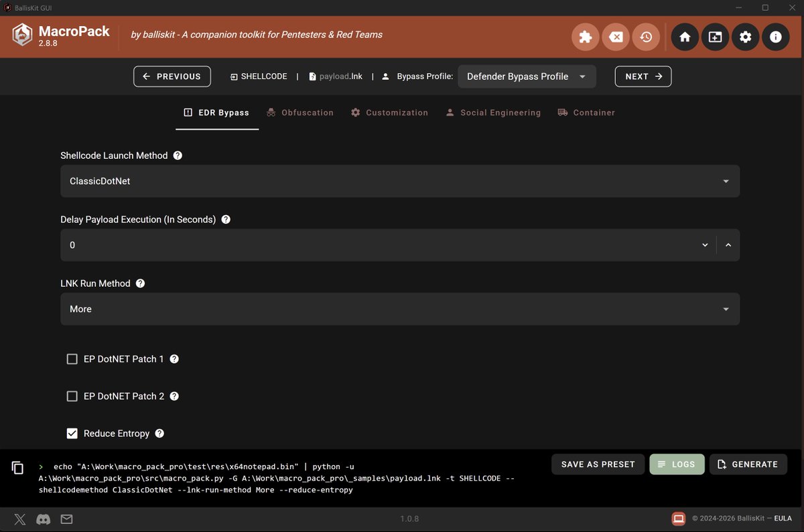Screen dimensions: 804x532
Task: Switch to the Obfuscation tab
Action: coord(300,113)
